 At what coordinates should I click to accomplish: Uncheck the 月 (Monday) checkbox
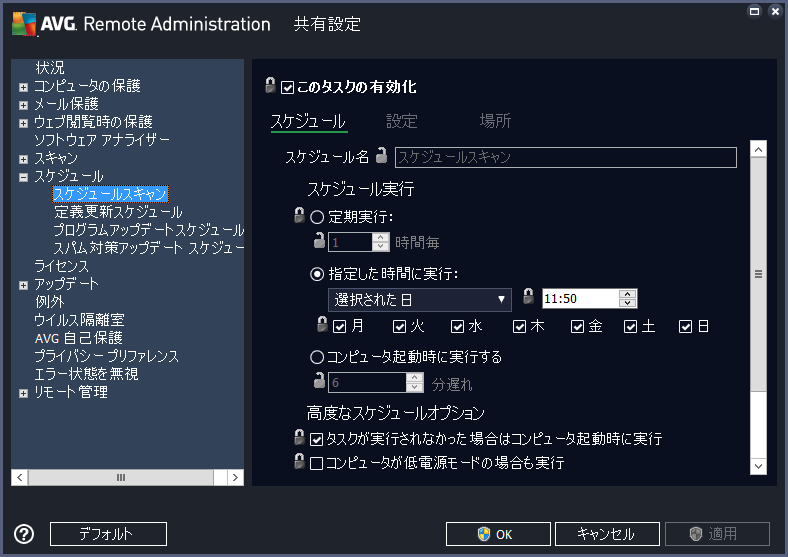tap(340, 327)
